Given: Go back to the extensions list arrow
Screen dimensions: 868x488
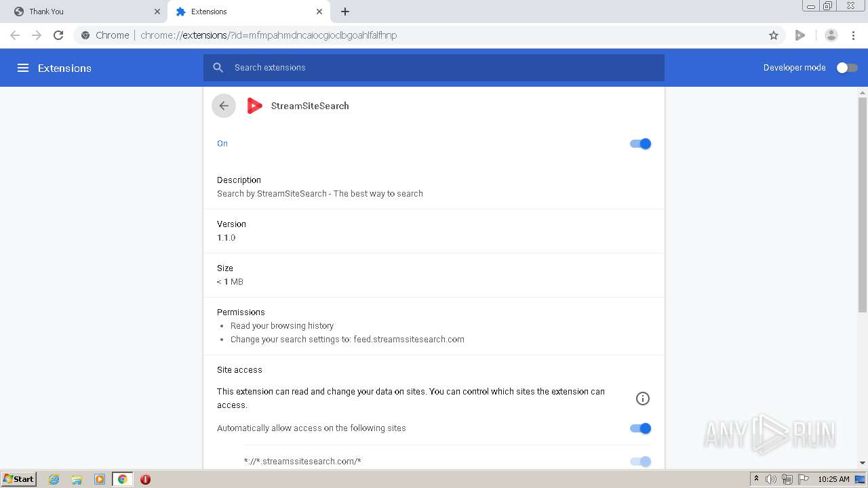Looking at the screenshot, I should click(224, 106).
